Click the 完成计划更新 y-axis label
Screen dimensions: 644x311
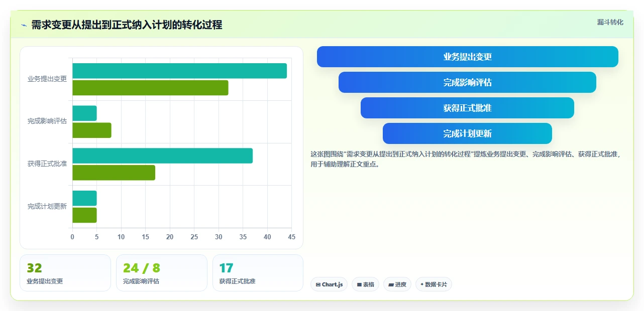(47, 206)
